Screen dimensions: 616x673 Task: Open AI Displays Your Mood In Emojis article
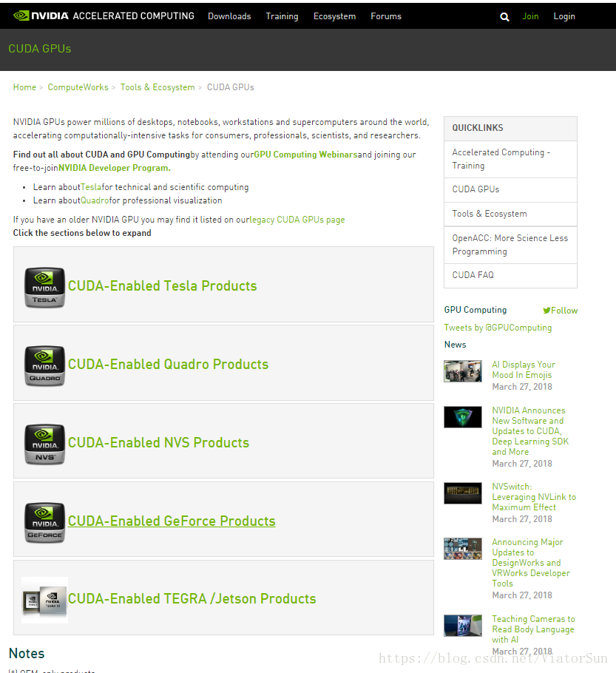pyautogui.click(x=524, y=370)
